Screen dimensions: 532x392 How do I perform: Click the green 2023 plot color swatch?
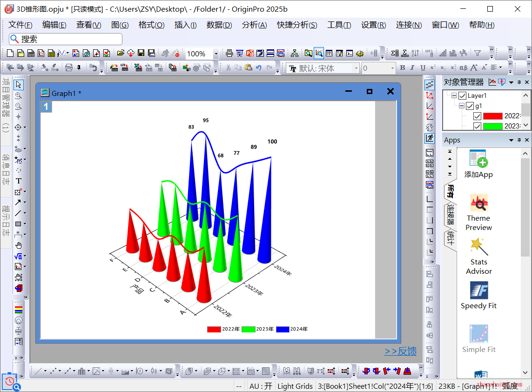492,126
